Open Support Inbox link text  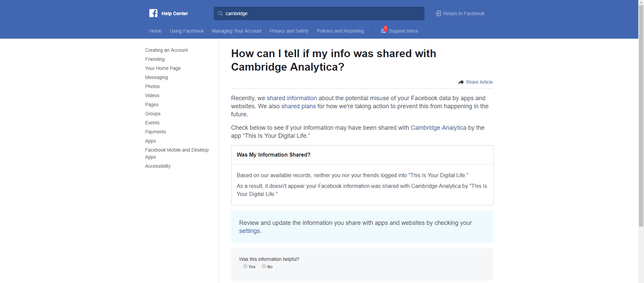point(403,31)
